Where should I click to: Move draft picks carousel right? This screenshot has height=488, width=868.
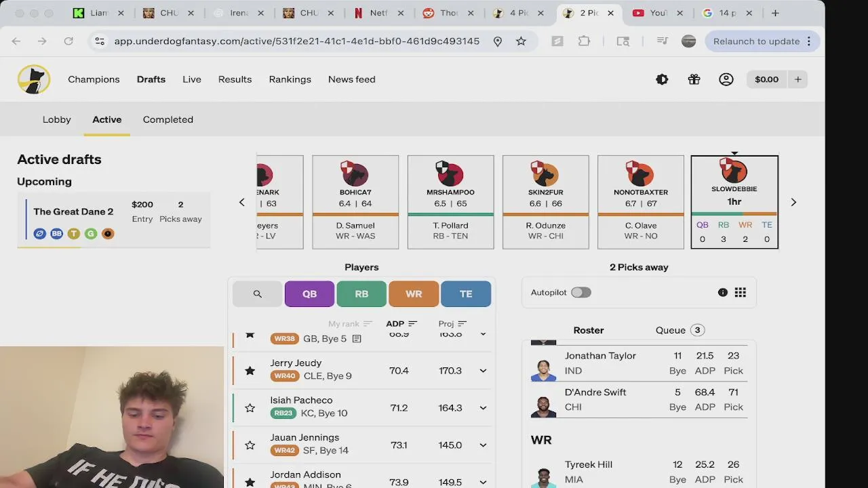793,202
